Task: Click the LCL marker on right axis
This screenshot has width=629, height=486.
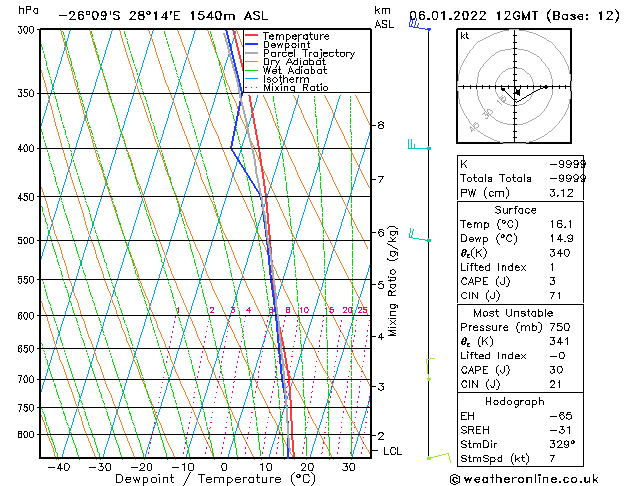Action: click(393, 451)
